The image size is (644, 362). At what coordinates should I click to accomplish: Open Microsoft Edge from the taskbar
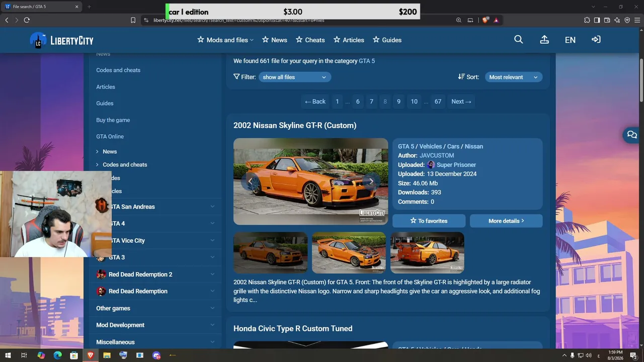[x=57, y=355]
